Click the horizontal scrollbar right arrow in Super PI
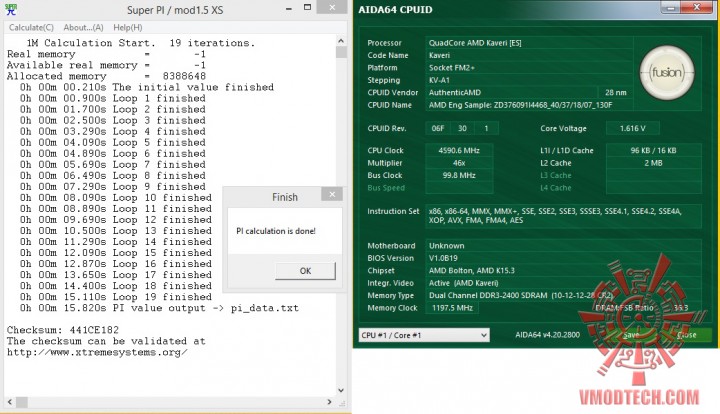The height and width of the screenshot is (414, 720). (x=329, y=402)
